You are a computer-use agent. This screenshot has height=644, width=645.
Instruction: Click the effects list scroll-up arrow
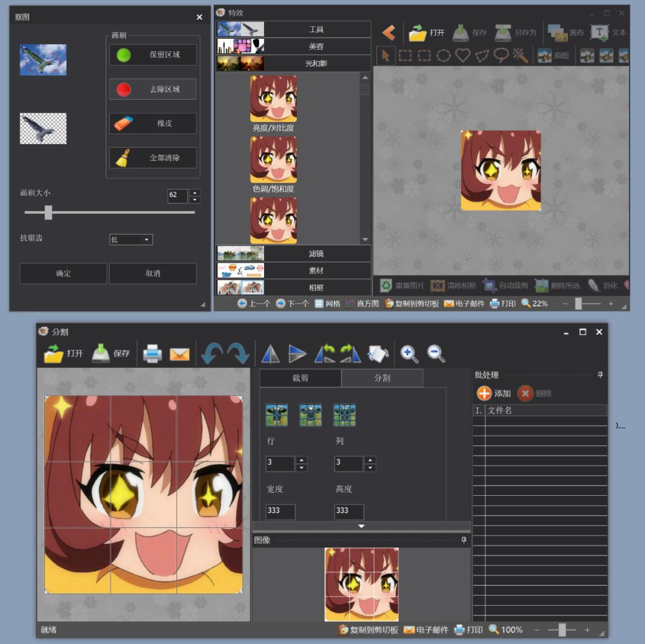coord(365,77)
